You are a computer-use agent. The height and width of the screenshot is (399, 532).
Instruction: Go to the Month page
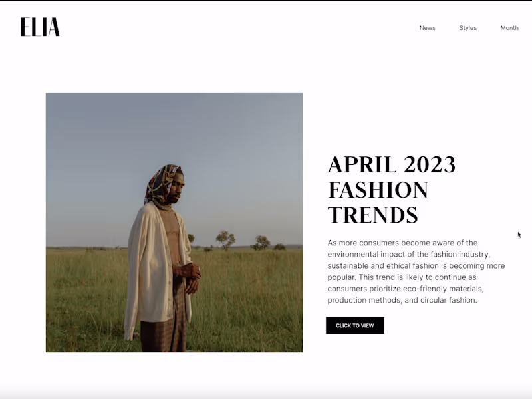click(509, 28)
